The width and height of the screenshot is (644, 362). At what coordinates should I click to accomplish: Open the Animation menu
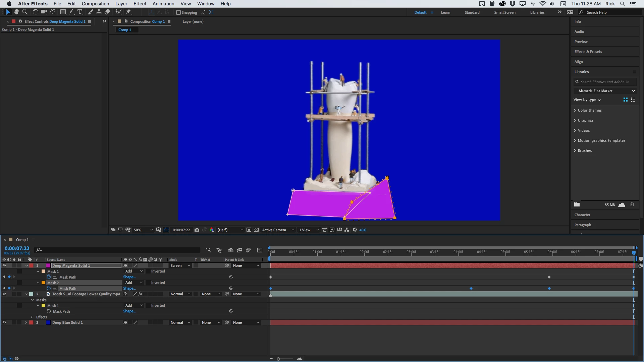[x=163, y=4]
